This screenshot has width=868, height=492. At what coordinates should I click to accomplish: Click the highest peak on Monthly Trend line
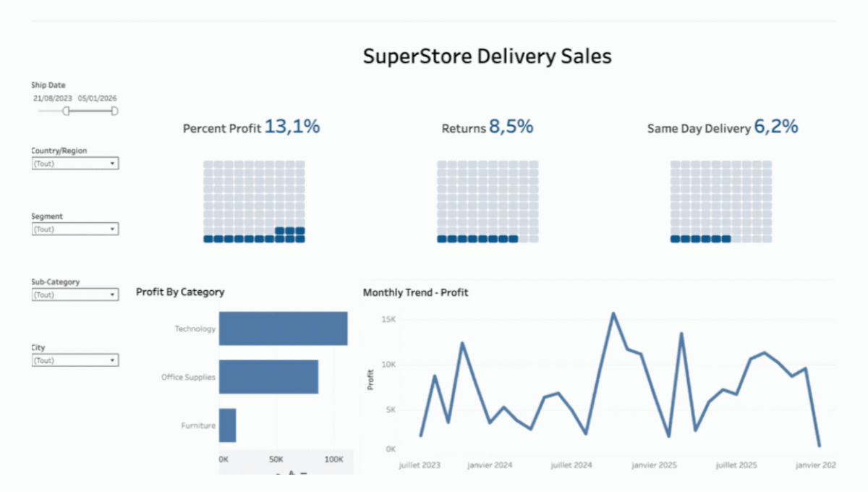613,313
